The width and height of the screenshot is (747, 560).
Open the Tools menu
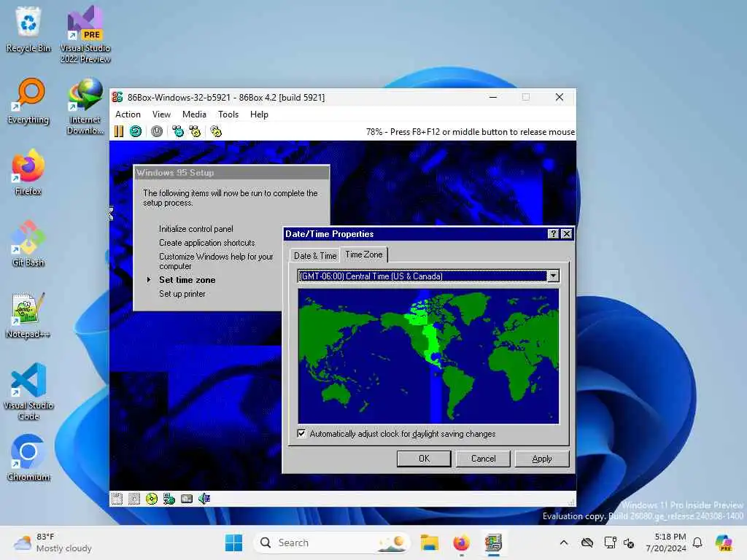(228, 114)
